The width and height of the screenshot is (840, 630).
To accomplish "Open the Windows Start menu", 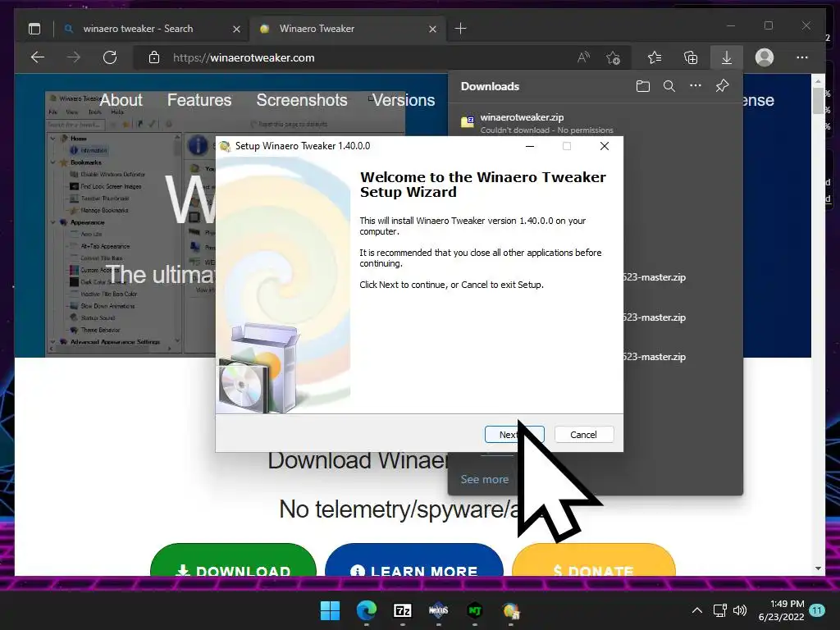I will [x=330, y=610].
